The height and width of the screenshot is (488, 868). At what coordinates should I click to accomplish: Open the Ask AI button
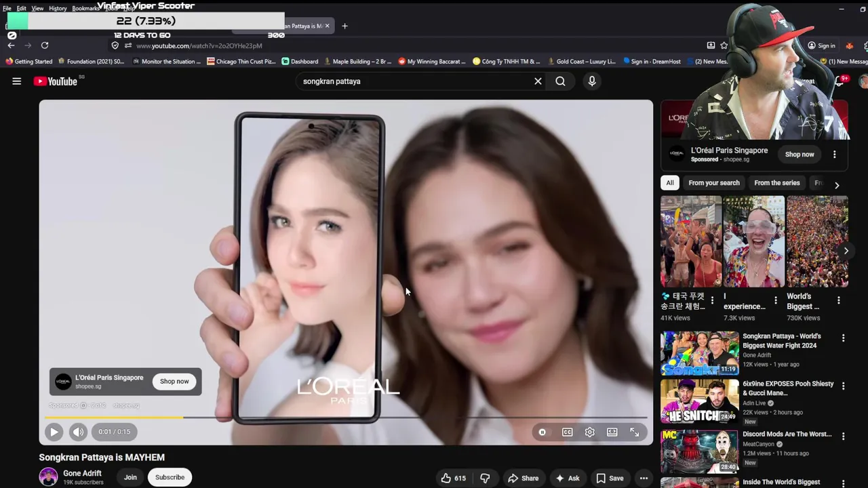pyautogui.click(x=567, y=478)
